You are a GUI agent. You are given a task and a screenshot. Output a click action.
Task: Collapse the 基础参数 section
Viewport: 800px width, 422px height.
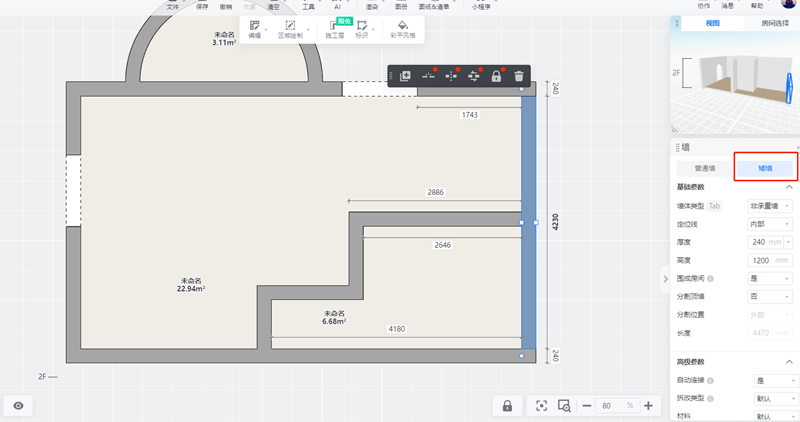click(x=789, y=187)
